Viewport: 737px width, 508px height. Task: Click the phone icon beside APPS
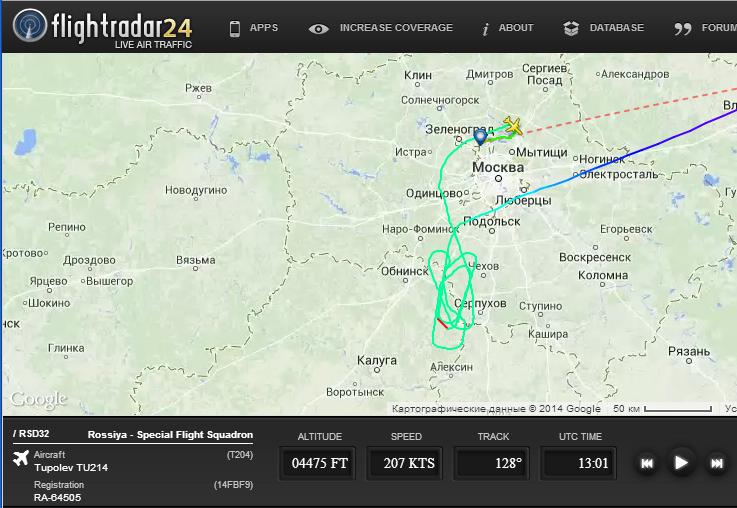pos(235,28)
